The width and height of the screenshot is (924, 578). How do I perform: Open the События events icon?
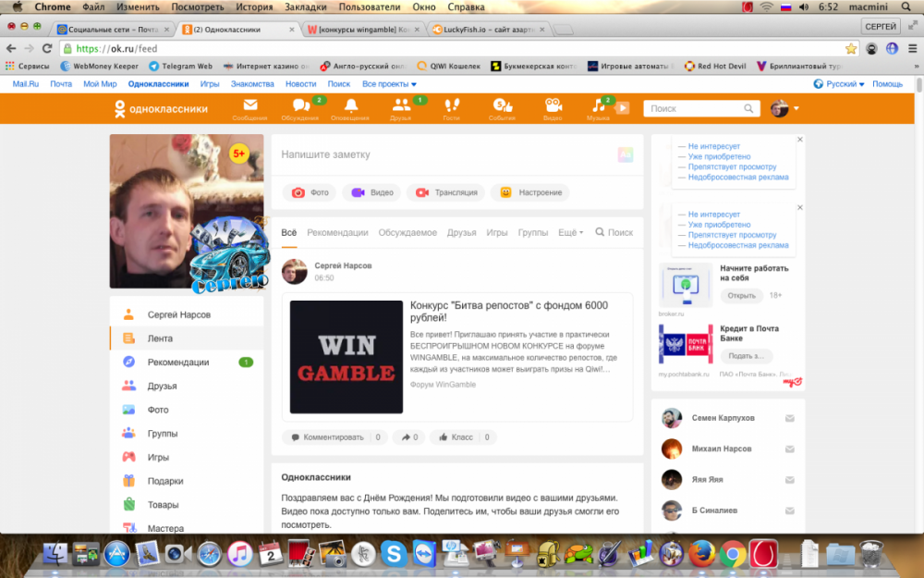coord(502,106)
